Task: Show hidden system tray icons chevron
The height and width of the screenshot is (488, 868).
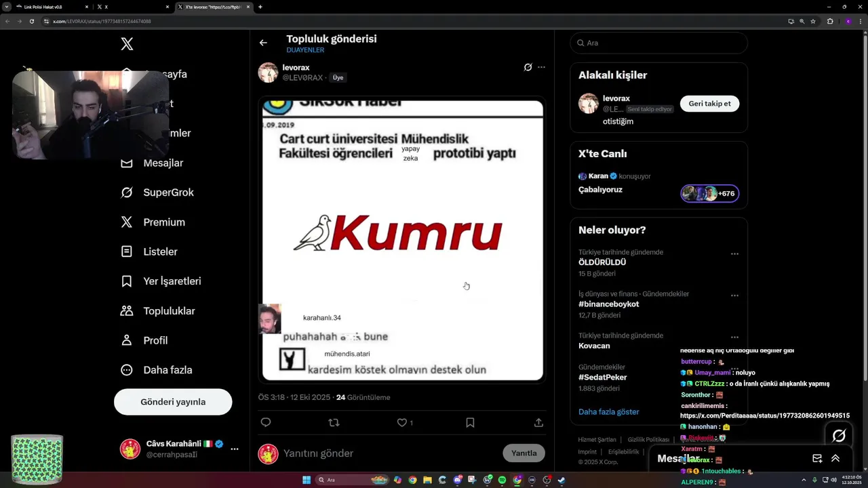Action: (805, 480)
